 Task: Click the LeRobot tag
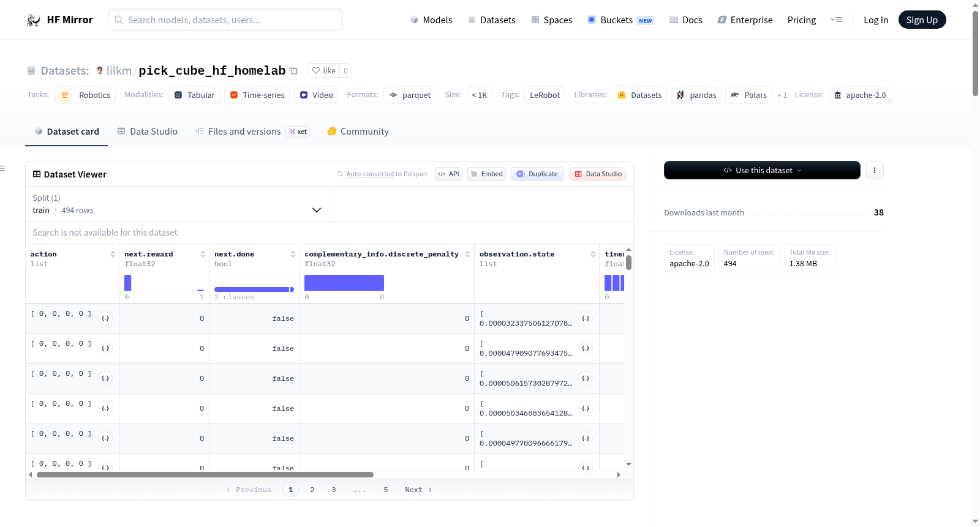pos(545,95)
